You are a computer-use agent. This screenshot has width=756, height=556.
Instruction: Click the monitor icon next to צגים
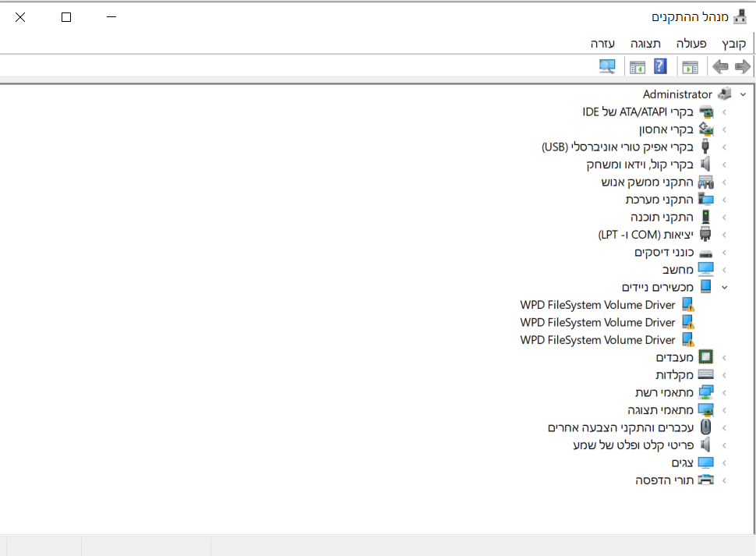pyautogui.click(x=706, y=462)
